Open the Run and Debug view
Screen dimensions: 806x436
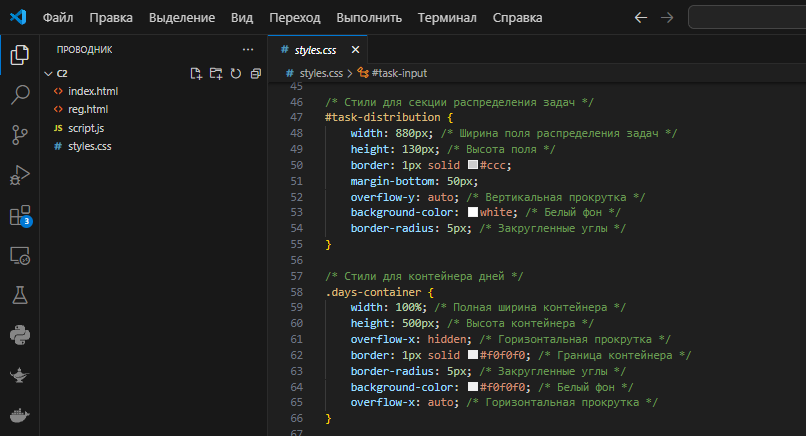tap(19, 175)
